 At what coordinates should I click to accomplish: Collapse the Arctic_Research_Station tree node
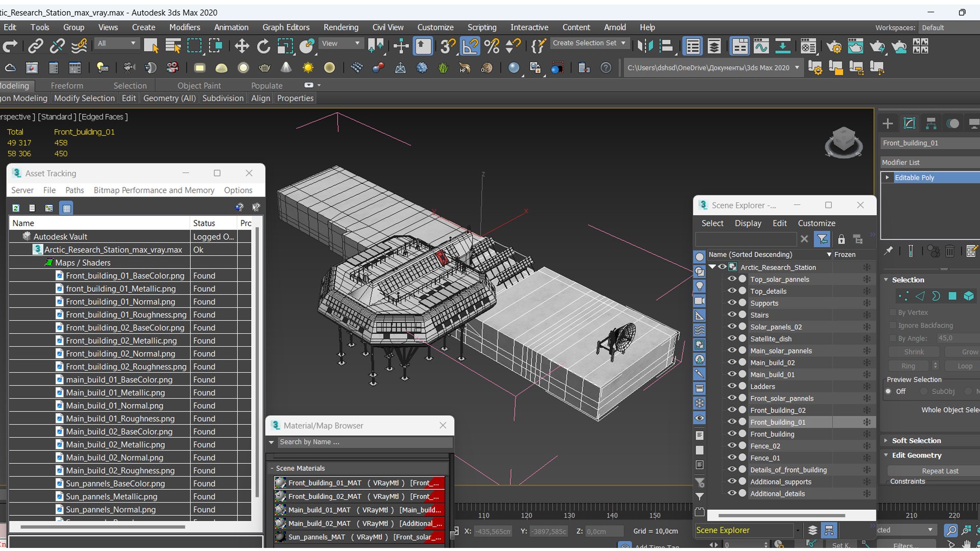(x=713, y=267)
